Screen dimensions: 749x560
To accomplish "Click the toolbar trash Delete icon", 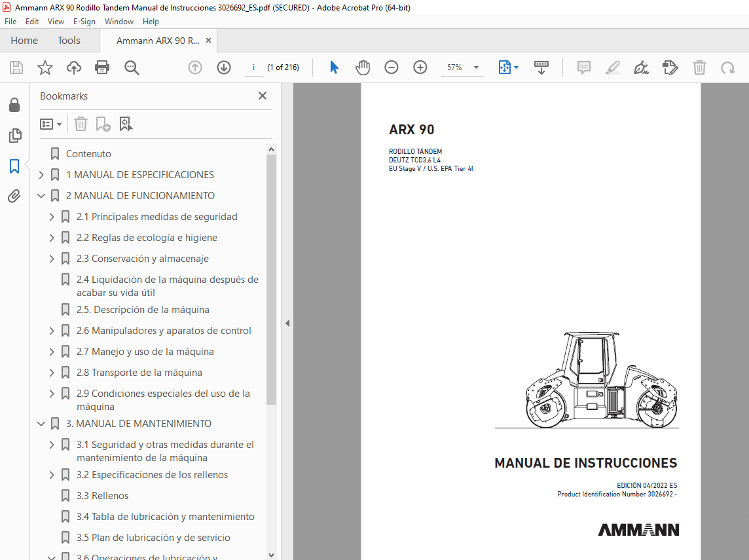I will click(x=699, y=67).
